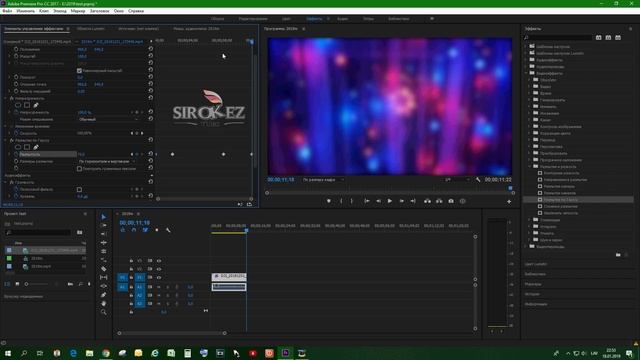Screen dimensions: 640x360
Task: Reset the Position parameter
Action: pos(151,49)
